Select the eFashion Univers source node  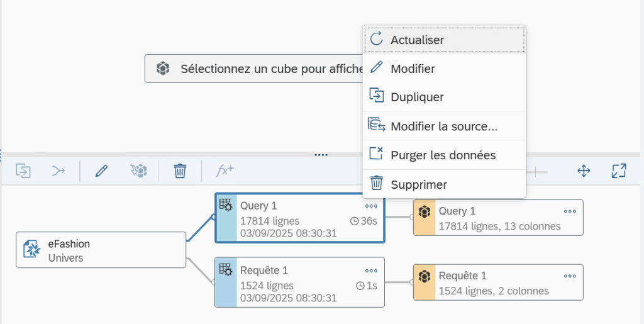pyautogui.click(x=101, y=250)
